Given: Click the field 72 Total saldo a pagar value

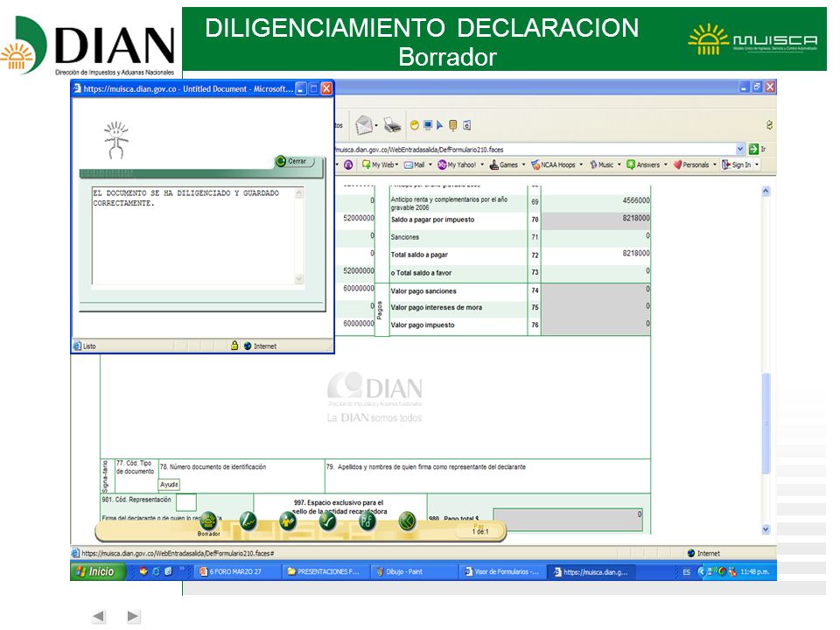Looking at the screenshot, I should pyautogui.click(x=595, y=255).
